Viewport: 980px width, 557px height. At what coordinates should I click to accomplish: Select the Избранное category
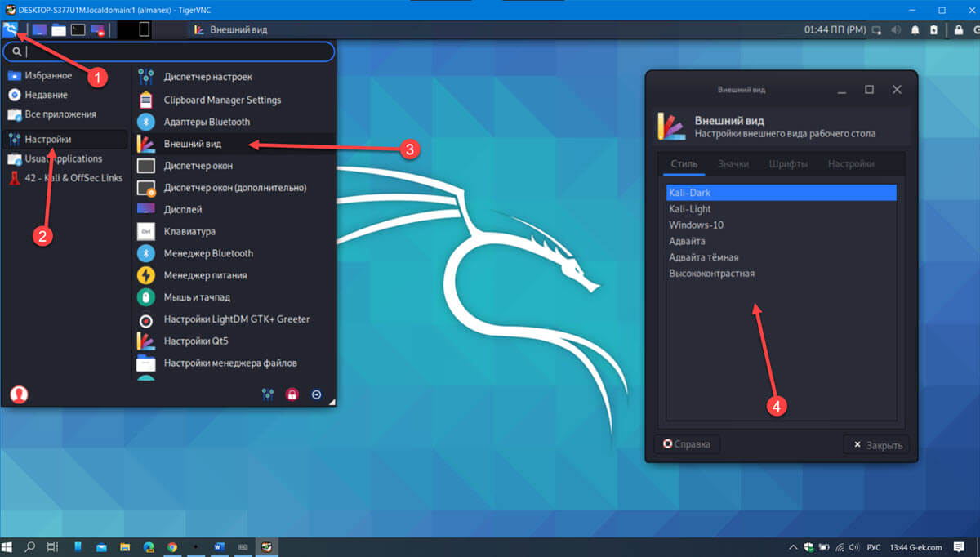click(x=65, y=76)
